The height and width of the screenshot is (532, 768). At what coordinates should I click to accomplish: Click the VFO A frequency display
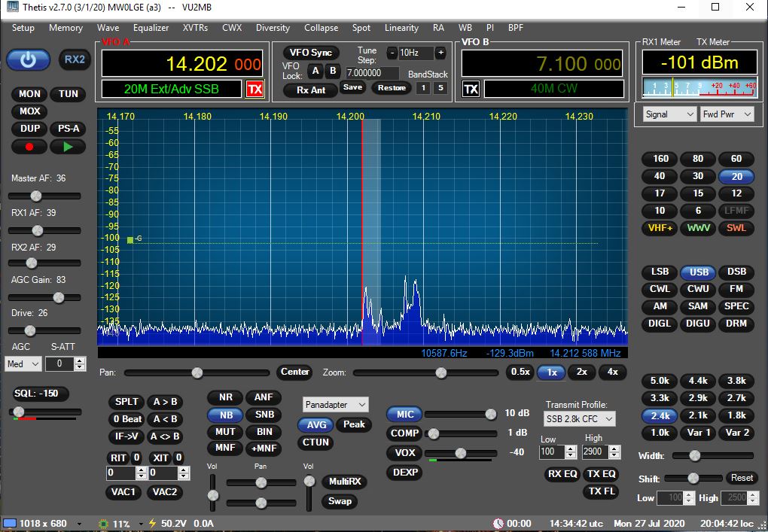(183, 64)
